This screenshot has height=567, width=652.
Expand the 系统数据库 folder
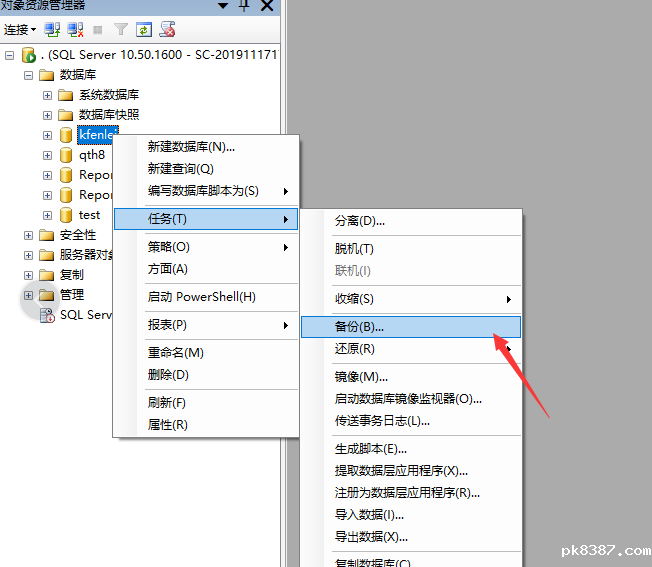[x=48, y=95]
